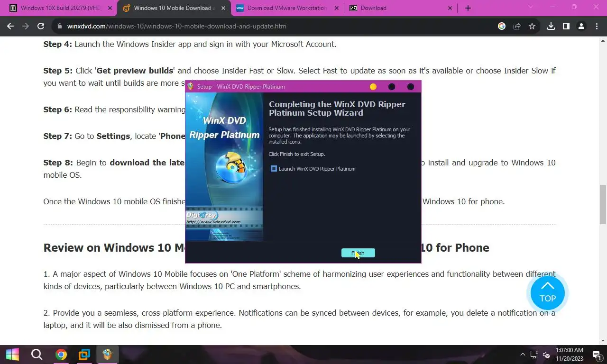This screenshot has height=364, width=607.
Task: Switch to Windows 10X Build 20279 tab
Action: tap(60, 8)
